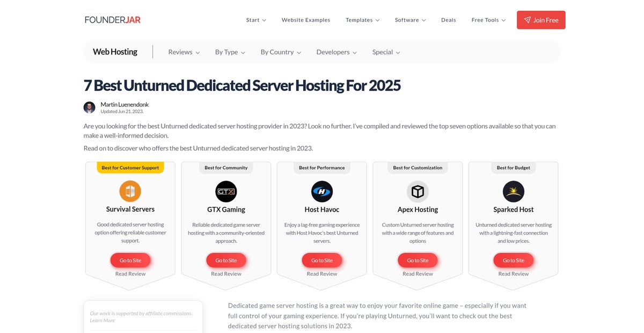Click the Host Havoc logo icon
Viewport: 644px width, 333px height.
[x=322, y=191]
